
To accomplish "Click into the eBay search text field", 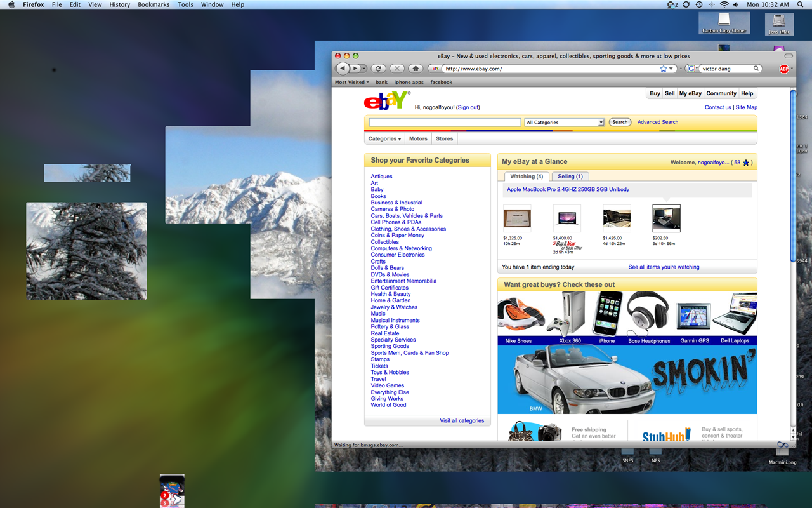I will [x=445, y=122].
